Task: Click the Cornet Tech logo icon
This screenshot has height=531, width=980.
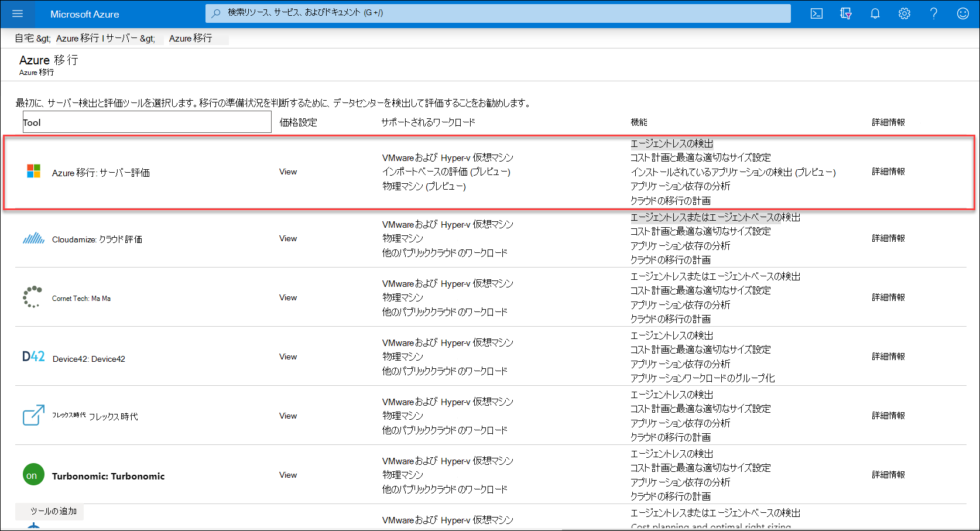Action: pos(33,297)
